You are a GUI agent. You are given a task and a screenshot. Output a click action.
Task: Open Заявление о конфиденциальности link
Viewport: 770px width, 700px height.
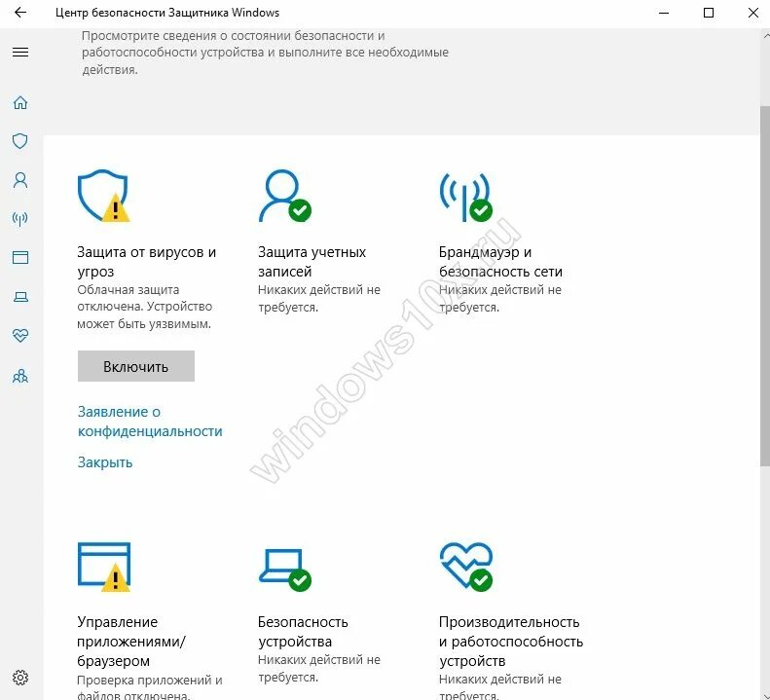150,422
